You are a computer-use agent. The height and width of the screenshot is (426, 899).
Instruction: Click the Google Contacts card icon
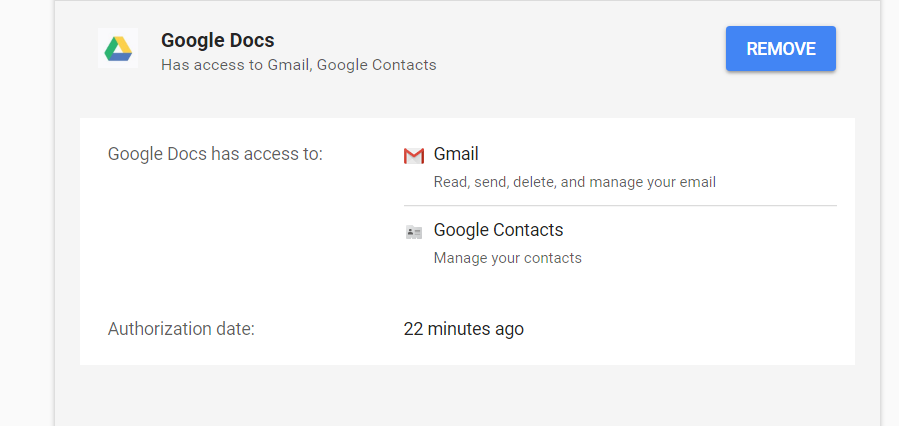click(413, 232)
